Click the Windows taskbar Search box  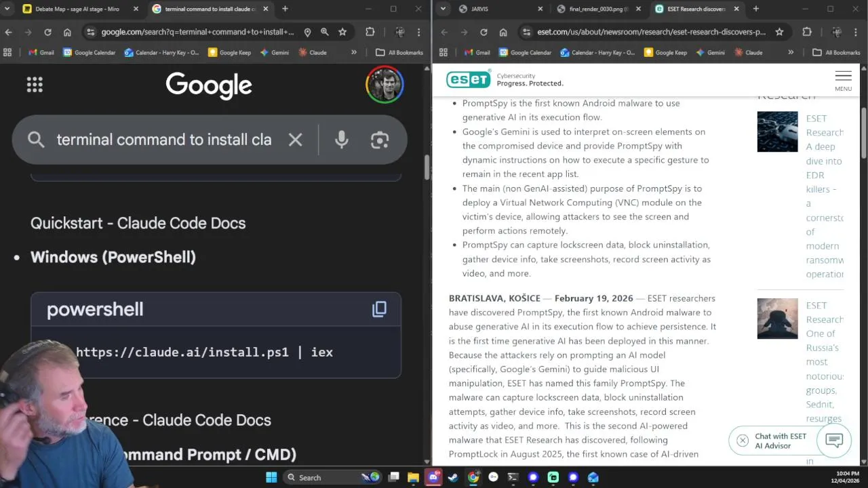327,477
